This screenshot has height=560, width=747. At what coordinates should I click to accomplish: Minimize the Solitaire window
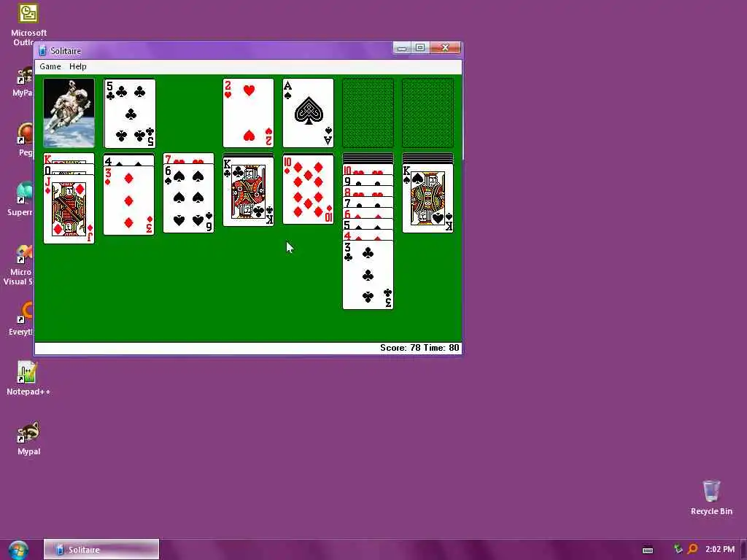[x=402, y=47]
